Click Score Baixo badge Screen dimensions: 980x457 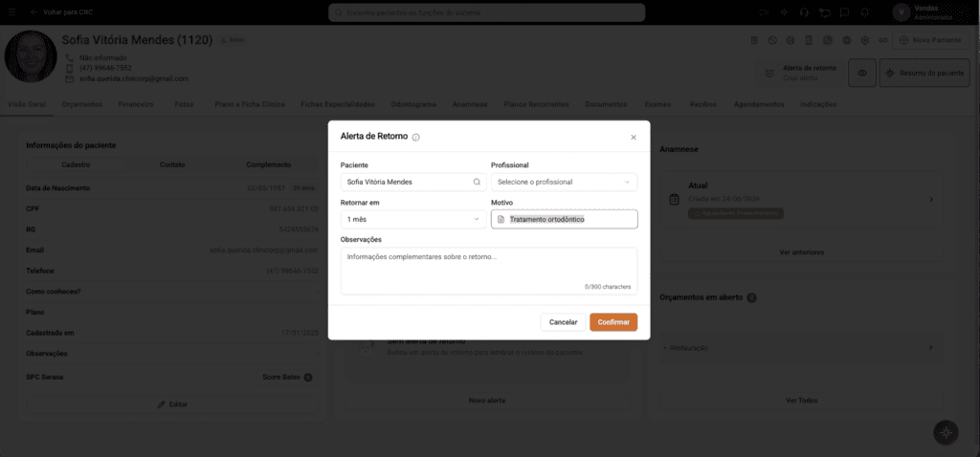point(287,377)
